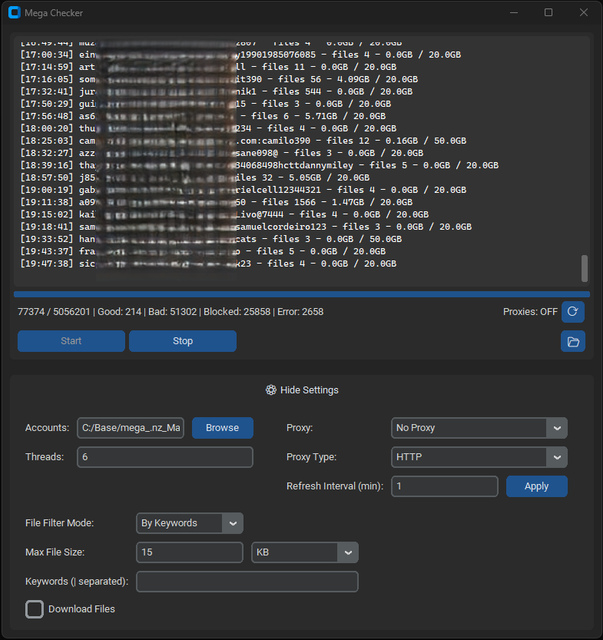Expand the Proxy dropdown showing No Proxy
Viewport: 603px width, 640px height.
(479, 428)
